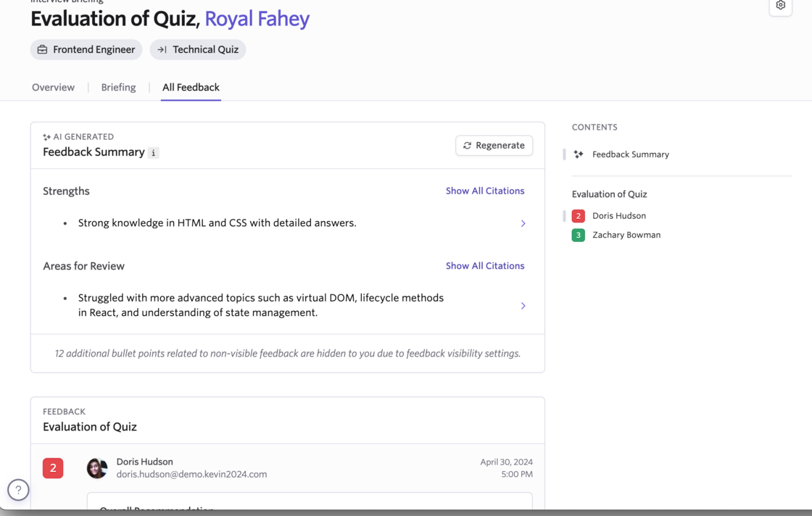Select the All Feedback tab

tap(191, 87)
